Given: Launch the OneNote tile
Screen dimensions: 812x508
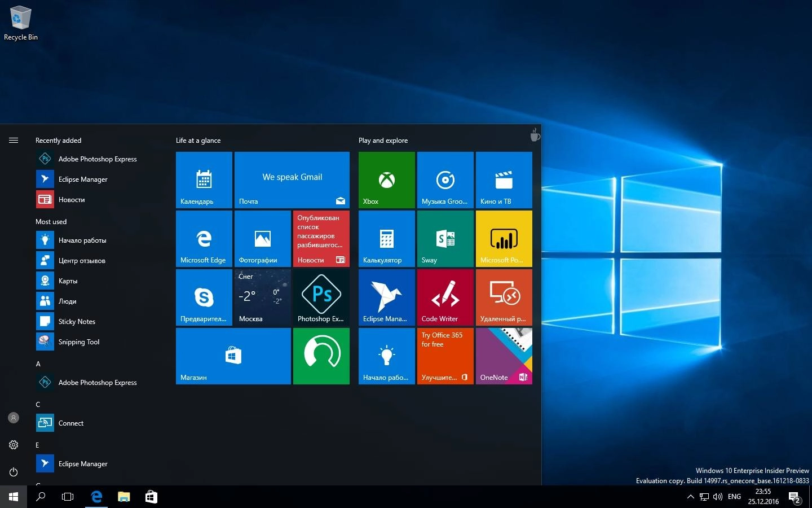Looking at the screenshot, I should pos(504,356).
